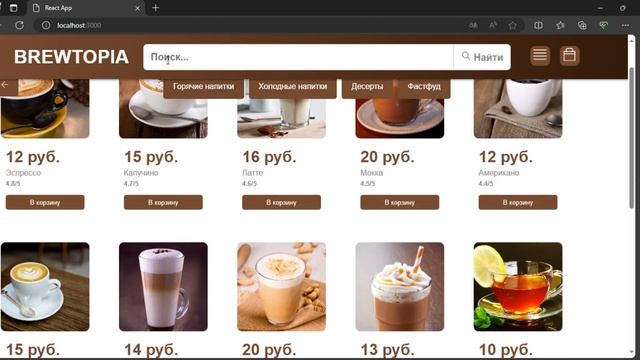Image resolution: width=640 pixels, height=360 pixels.
Task: Open the Эспрессо product image
Action: coord(45,109)
